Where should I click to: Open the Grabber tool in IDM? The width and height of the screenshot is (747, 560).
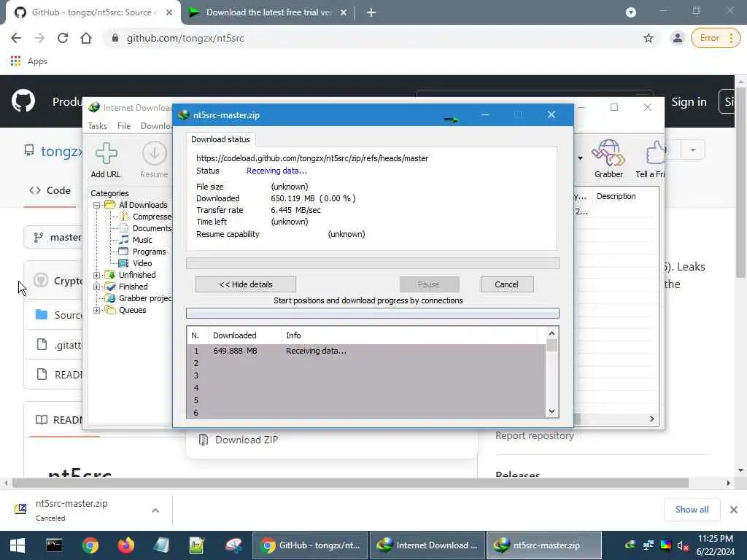(x=608, y=152)
